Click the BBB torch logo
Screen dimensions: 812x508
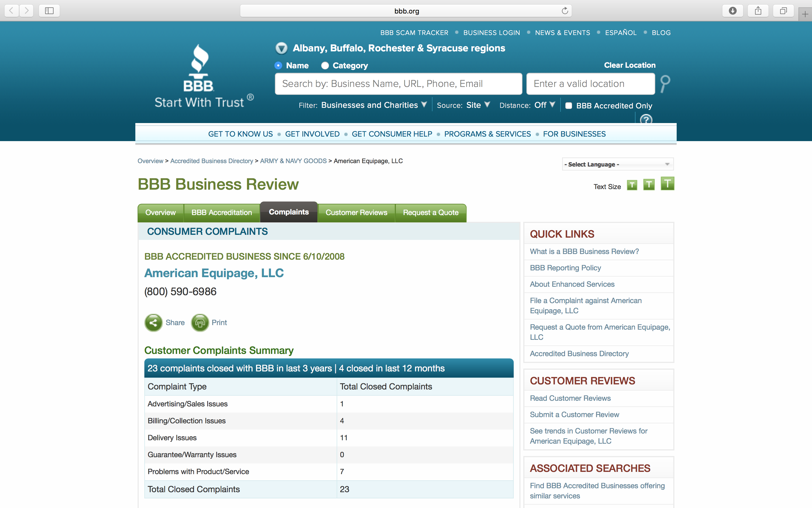[199, 68]
